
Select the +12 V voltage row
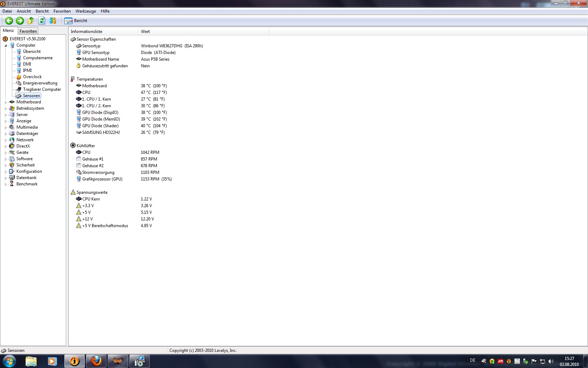pos(115,219)
